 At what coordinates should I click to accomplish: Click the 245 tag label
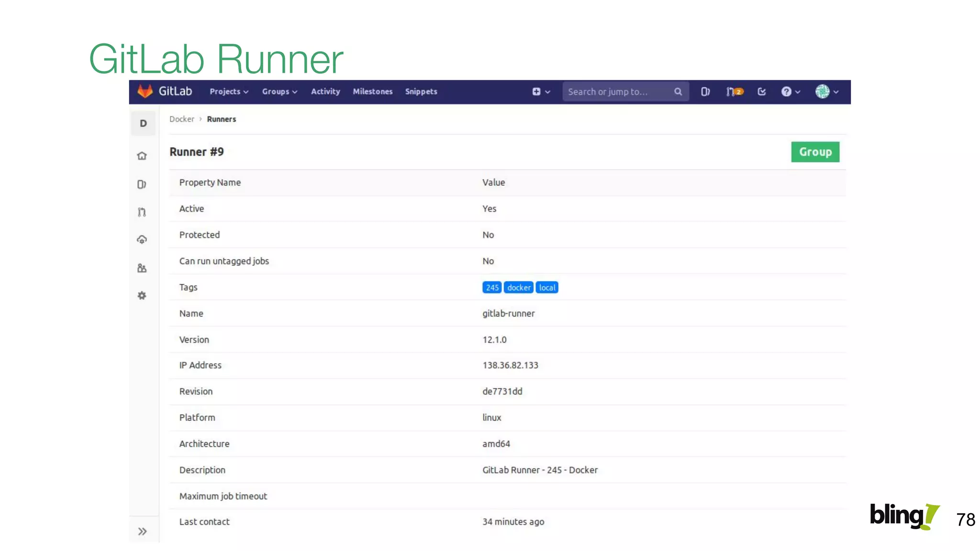coord(492,287)
